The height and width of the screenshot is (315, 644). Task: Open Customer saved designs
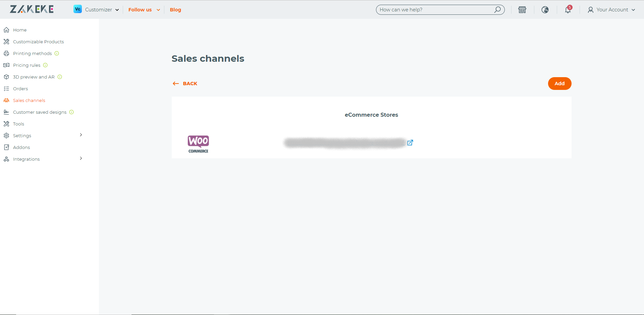click(40, 112)
